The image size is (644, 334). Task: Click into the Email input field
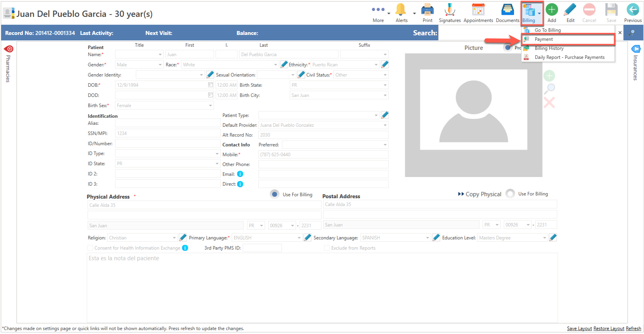click(323, 174)
